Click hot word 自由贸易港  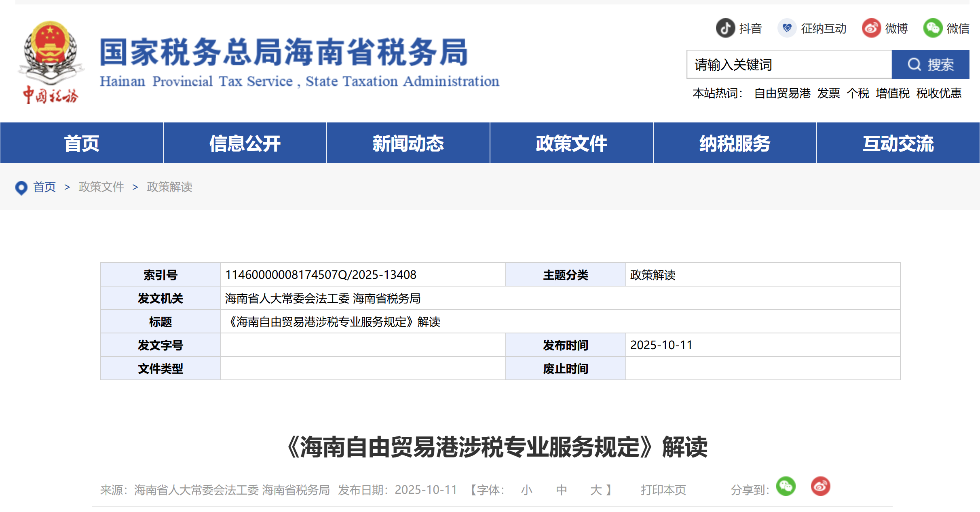[x=782, y=93]
